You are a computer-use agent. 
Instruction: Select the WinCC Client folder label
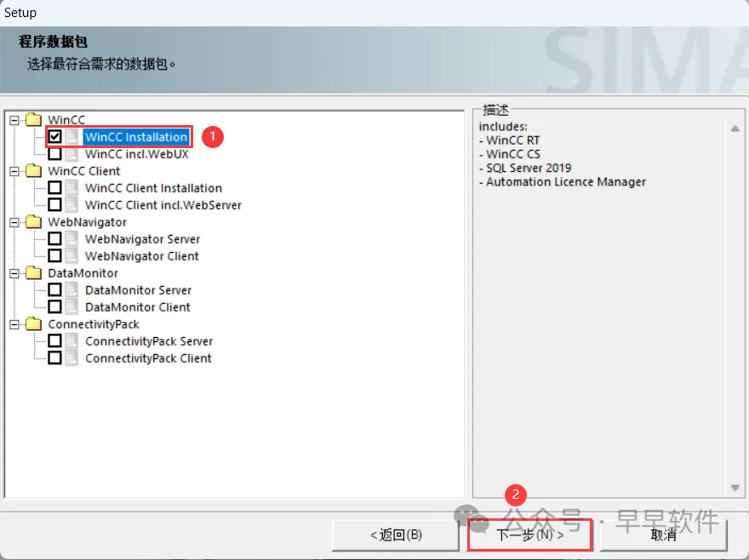[x=84, y=171]
